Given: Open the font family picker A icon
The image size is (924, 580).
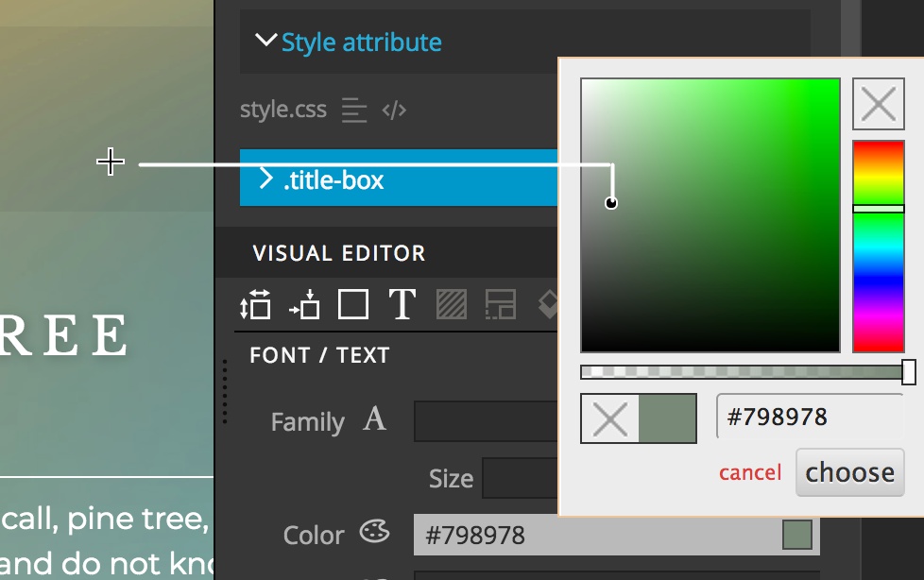Looking at the screenshot, I should (375, 419).
